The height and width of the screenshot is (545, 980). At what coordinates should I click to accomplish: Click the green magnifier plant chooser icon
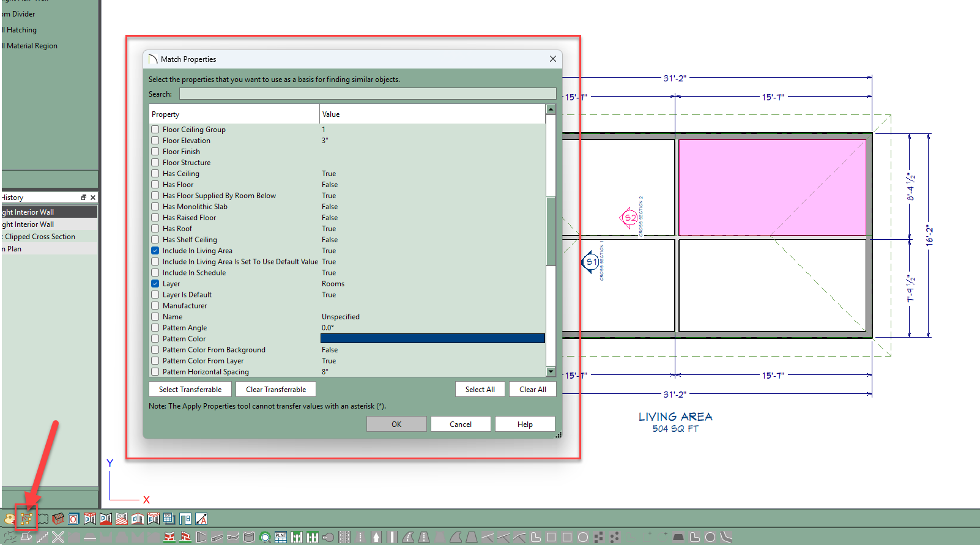click(265, 537)
